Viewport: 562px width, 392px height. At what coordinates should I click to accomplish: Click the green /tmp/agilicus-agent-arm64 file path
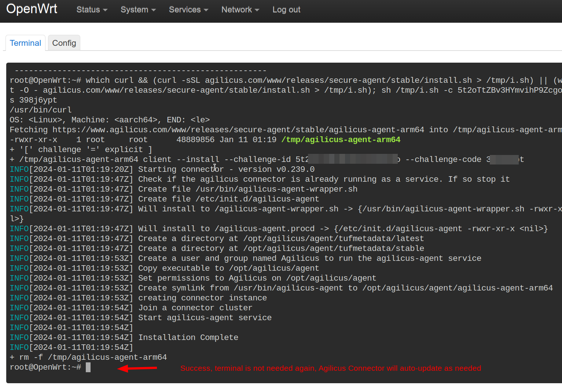click(341, 140)
